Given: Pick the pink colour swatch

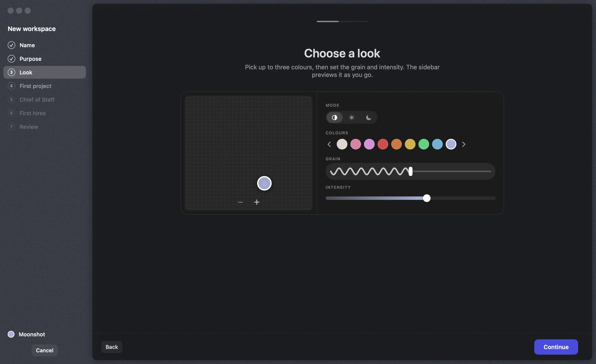Looking at the screenshot, I should coord(355,144).
